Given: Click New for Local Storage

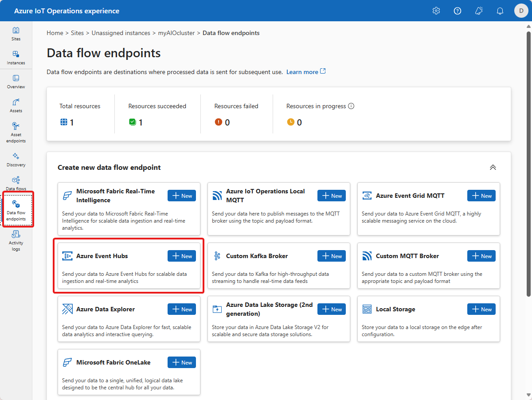Looking at the screenshot, I should click(x=481, y=309).
